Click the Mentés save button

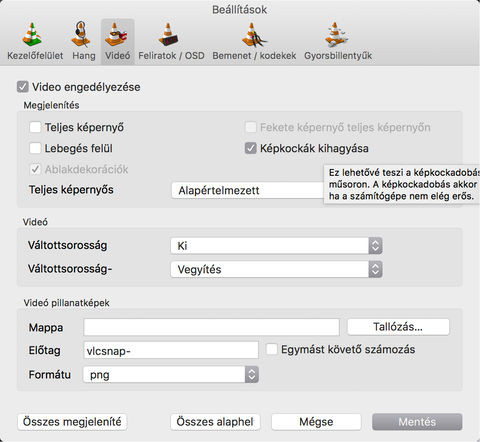[x=417, y=422]
